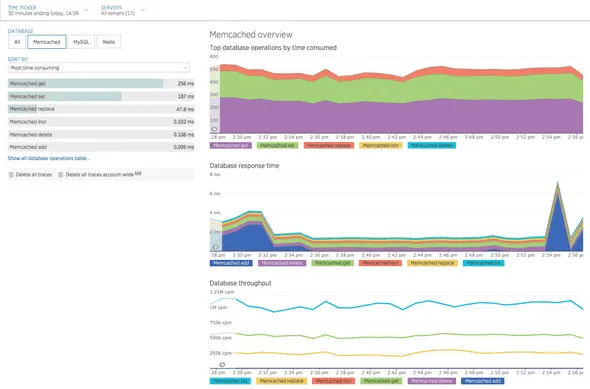Expand the Sort By 'Most time consuming' select

99,68
